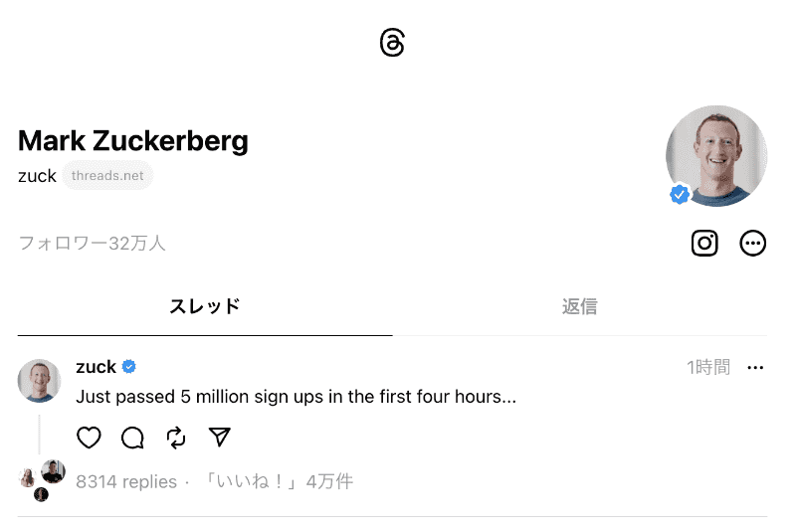Click the replier avatars cluster
796x532 pixels.
[x=42, y=480]
